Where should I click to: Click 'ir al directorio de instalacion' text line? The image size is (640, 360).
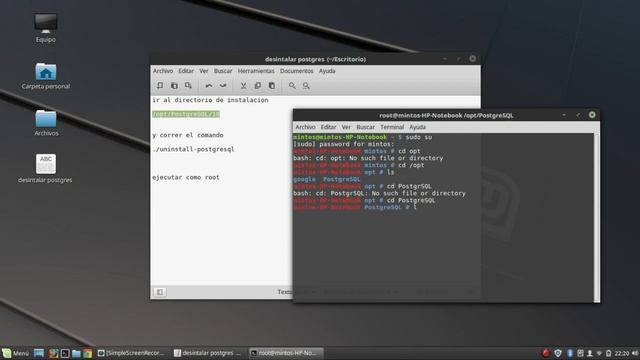coord(210,100)
